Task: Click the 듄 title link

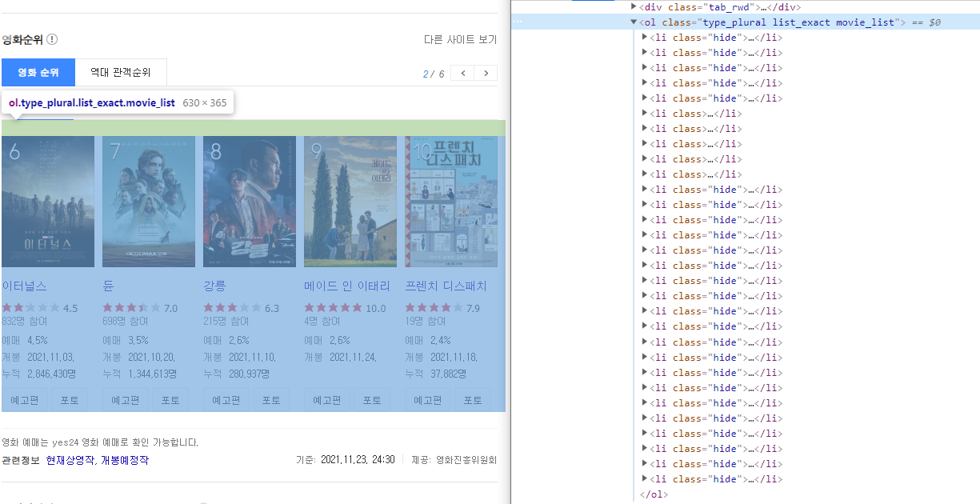Action: pos(108,286)
